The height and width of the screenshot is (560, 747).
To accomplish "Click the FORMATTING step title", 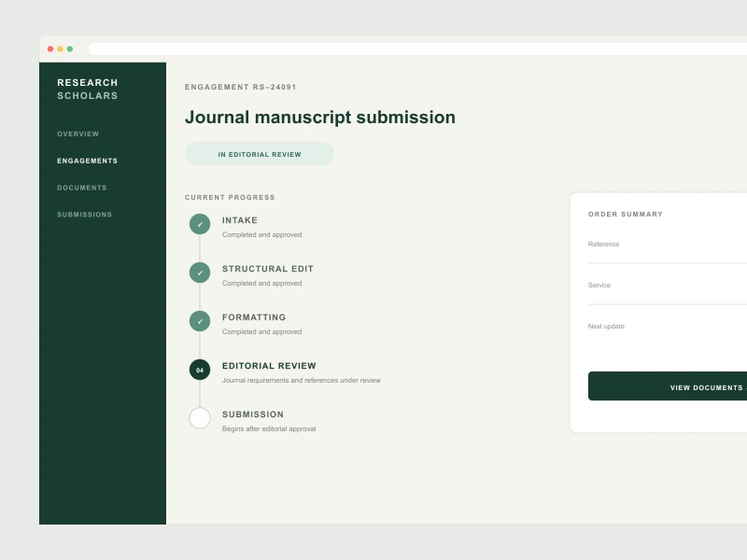I will 254,317.
